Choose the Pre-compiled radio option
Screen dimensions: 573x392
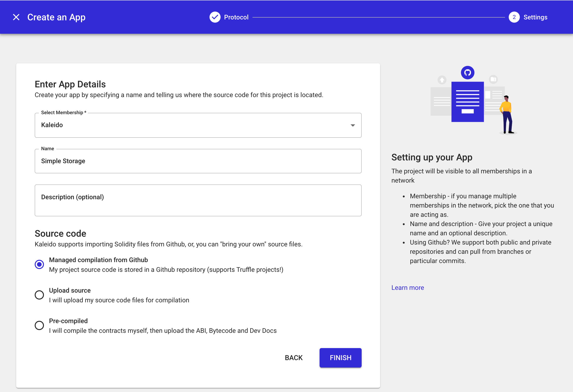click(39, 325)
